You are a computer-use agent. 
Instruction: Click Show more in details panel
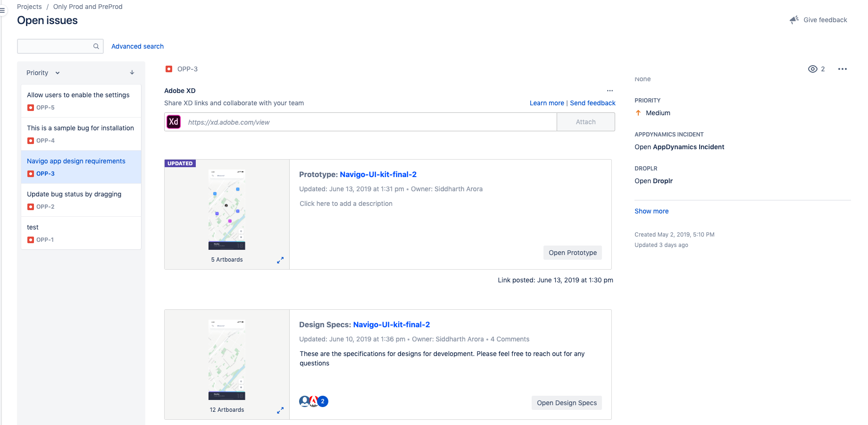click(651, 211)
